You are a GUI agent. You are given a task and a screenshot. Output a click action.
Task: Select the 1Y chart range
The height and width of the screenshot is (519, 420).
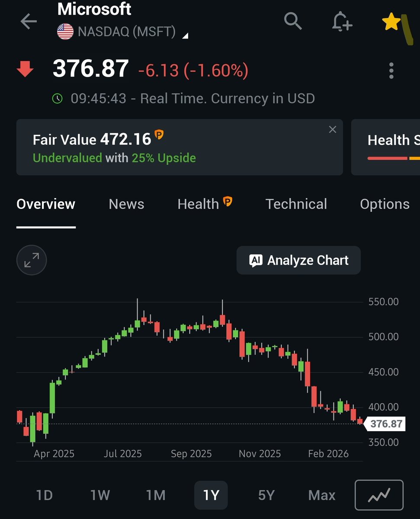point(211,495)
